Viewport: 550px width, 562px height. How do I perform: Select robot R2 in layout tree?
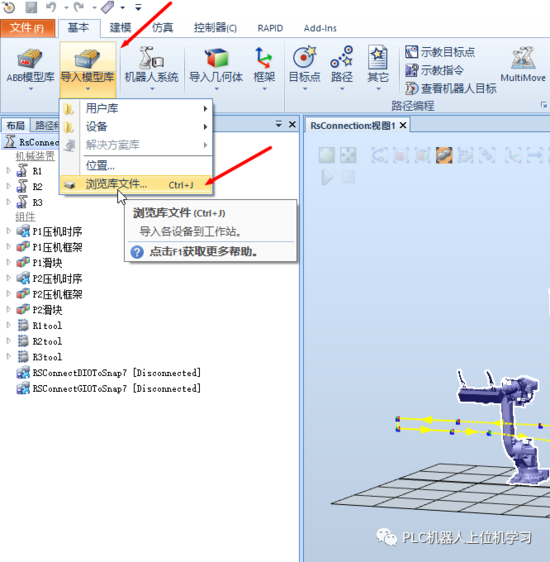[x=29, y=187]
